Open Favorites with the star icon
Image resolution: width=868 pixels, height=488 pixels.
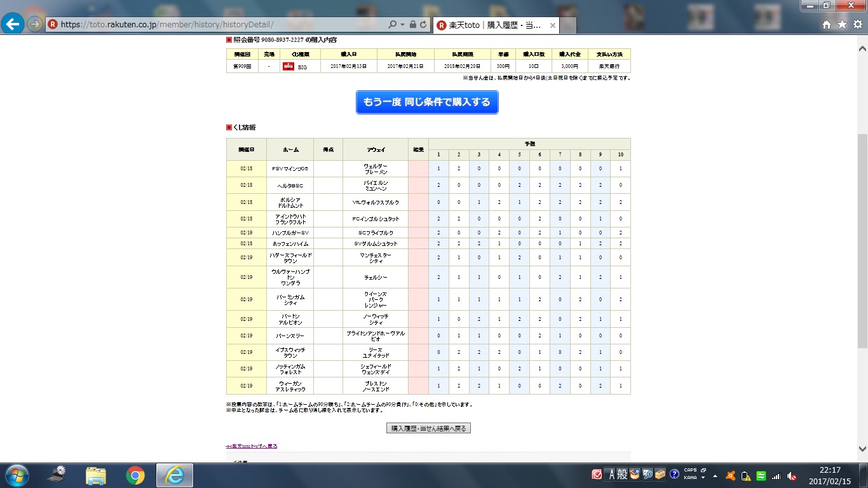(x=842, y=24)
